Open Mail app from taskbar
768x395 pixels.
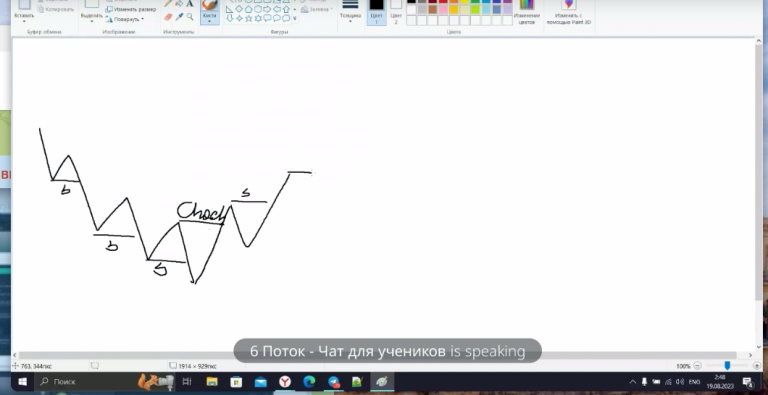coord(261,381)
